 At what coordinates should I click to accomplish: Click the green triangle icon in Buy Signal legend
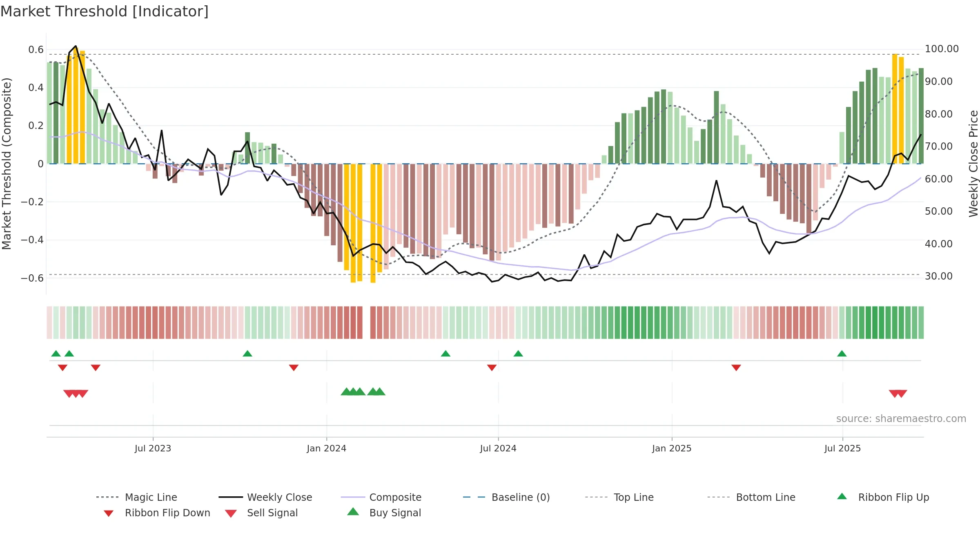(353, 511)
